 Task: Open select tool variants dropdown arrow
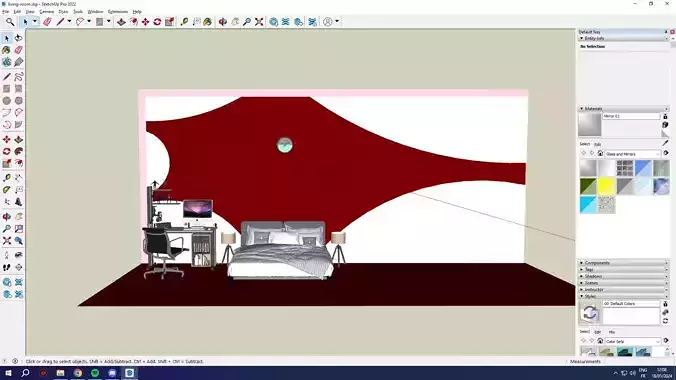tap(35, 22)
